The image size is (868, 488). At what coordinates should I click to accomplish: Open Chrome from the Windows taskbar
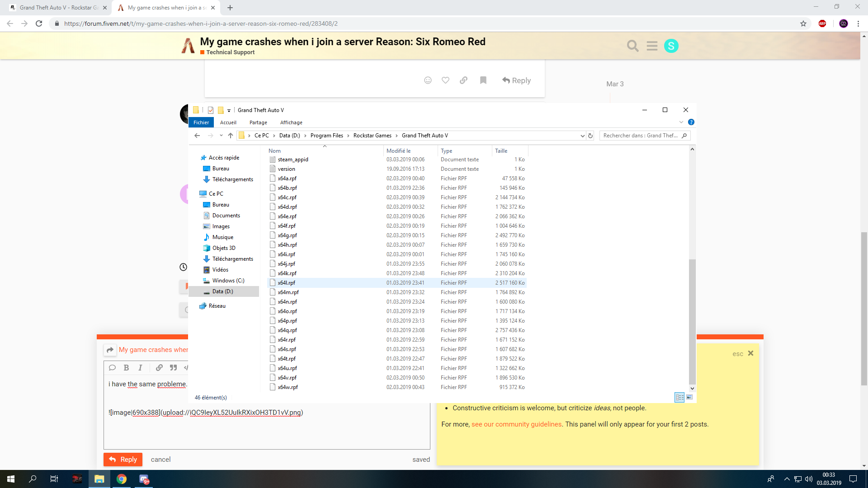click(x=122, y=479)
